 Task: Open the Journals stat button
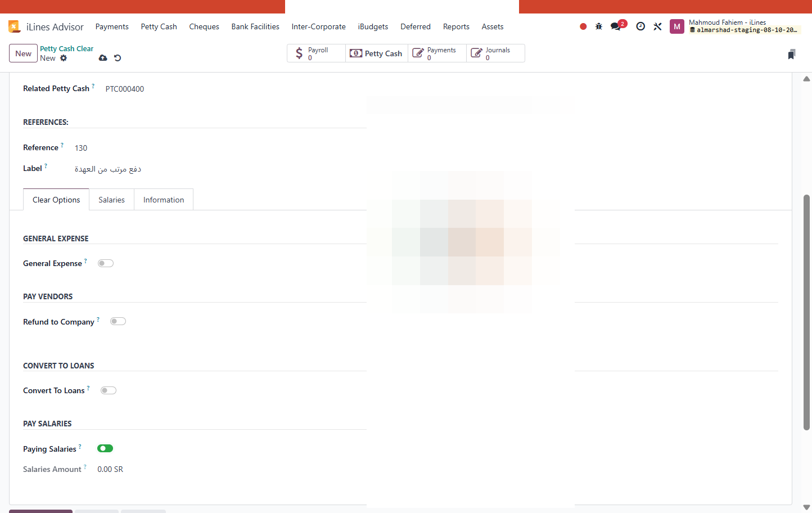(x=495, y=53)
